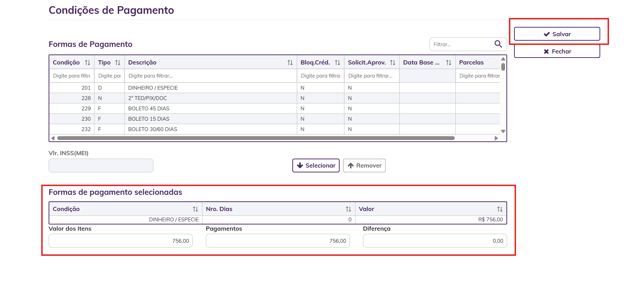Click condition number 228 cell

point(72,98)
